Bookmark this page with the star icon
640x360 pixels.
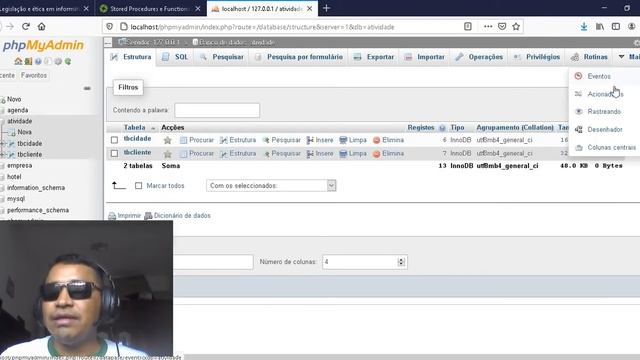click(516, 27)
